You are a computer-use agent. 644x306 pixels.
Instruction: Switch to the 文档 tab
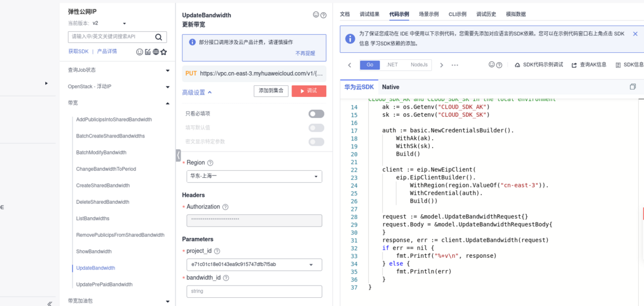(x=345, y=15)
